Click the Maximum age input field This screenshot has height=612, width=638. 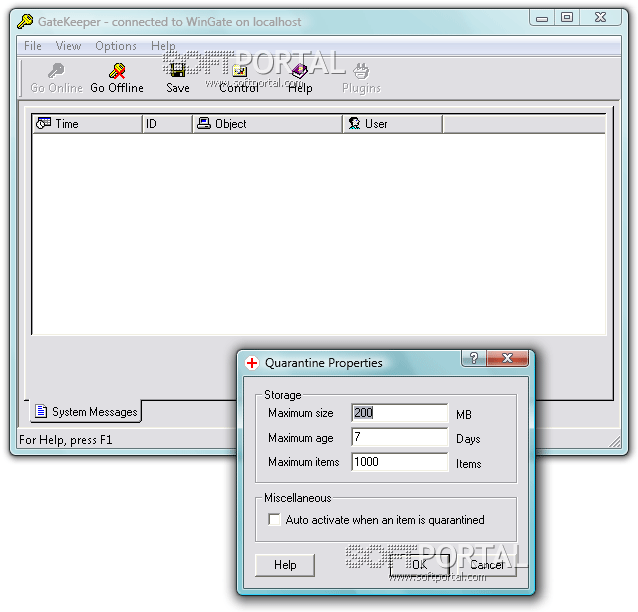pos(400,437)
